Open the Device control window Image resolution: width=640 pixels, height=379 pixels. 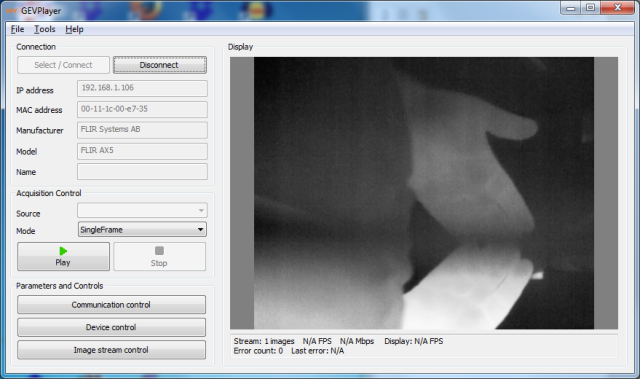(x=111, y=327)
